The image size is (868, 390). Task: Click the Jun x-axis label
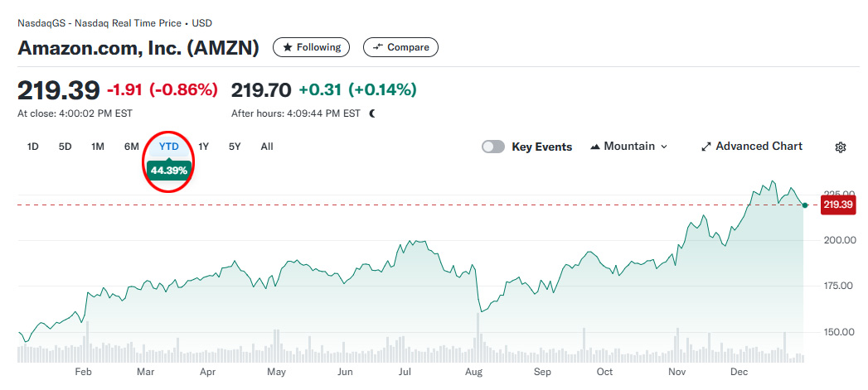click(345, 373)
